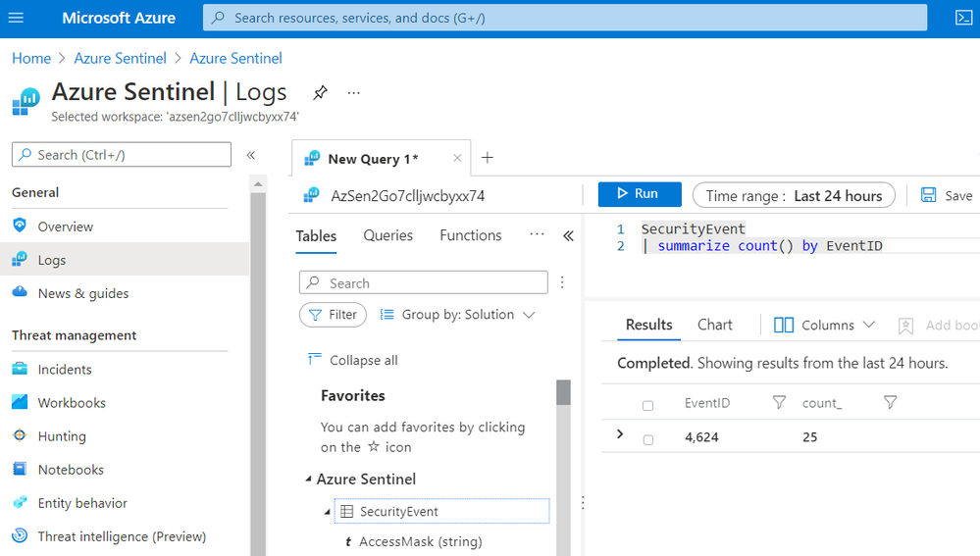Open Notebooks in the sidebar

click(x=71, y=470)
